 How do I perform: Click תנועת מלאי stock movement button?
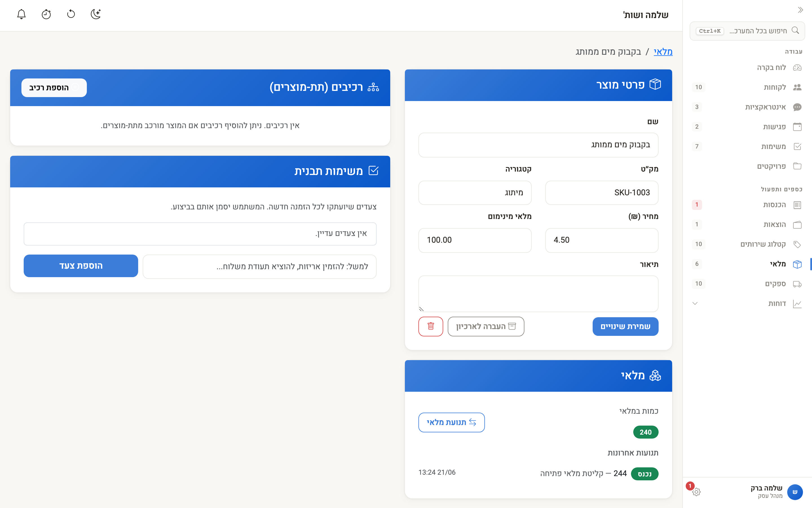point(452,422)
